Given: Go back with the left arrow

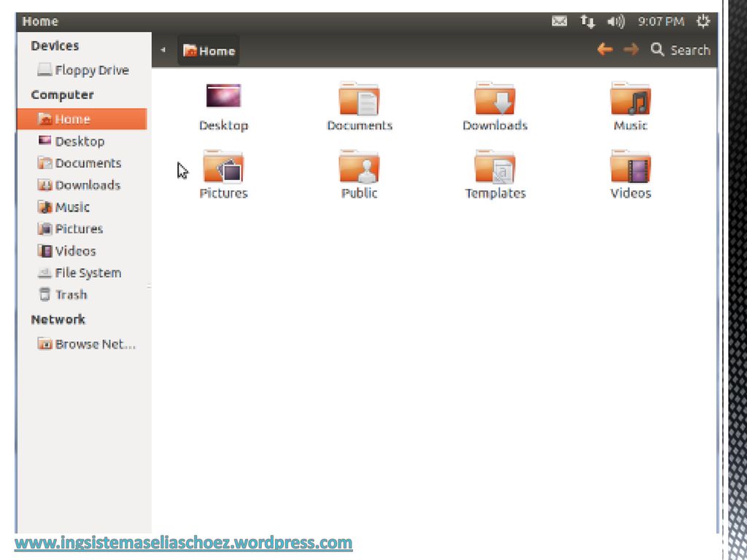Looking at the screenshot, I should pos(605,49).
